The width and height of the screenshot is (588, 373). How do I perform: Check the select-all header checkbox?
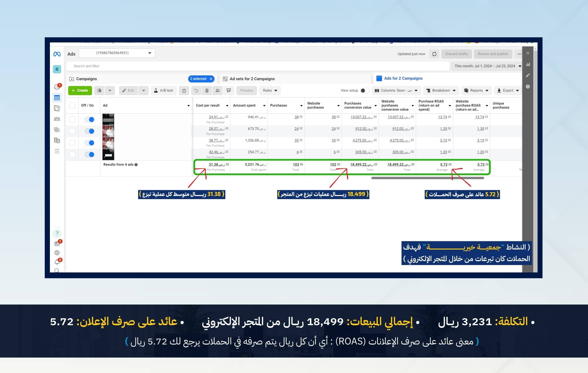[x=72, y=105]
